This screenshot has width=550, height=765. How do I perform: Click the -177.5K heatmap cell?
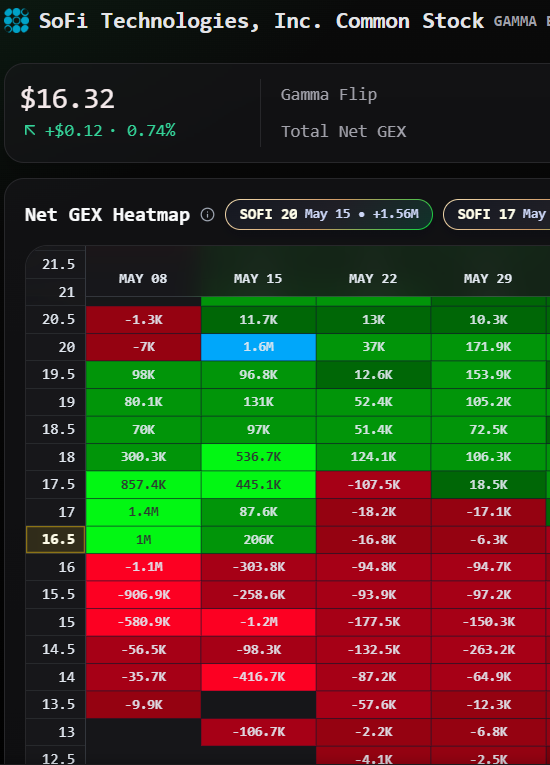(374, 622)
